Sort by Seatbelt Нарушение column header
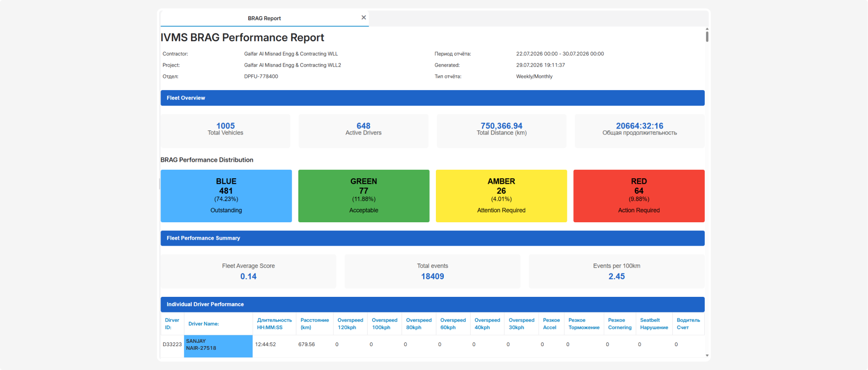 pos(654,324)
